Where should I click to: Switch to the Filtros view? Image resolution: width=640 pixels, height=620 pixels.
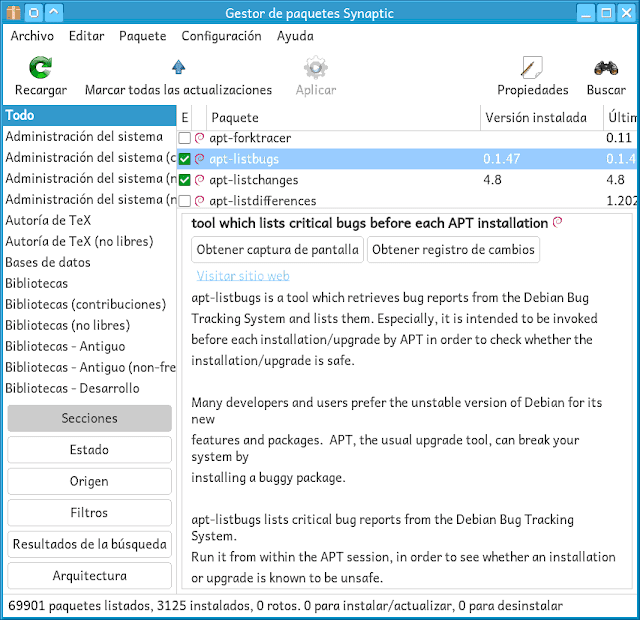click(89, 512)
